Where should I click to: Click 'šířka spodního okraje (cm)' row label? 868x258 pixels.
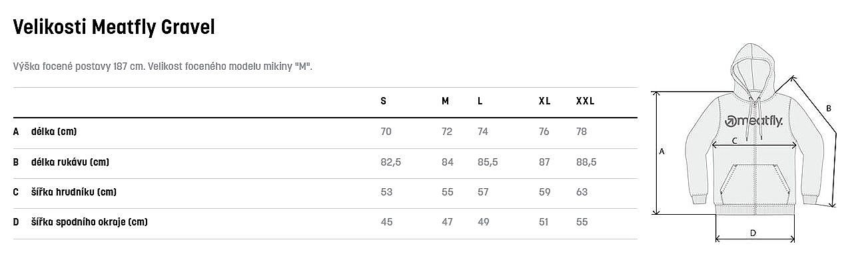(89, 222)
